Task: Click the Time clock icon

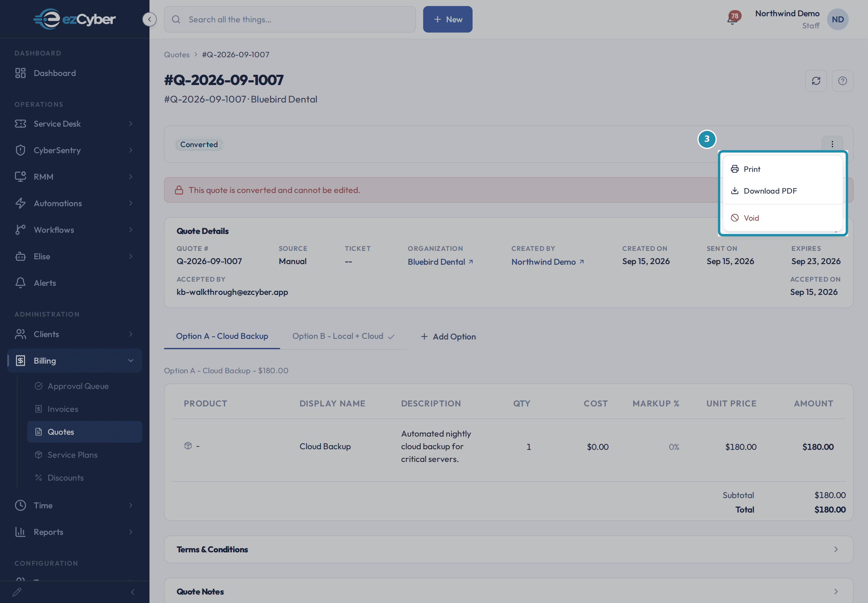Action: 20,506
